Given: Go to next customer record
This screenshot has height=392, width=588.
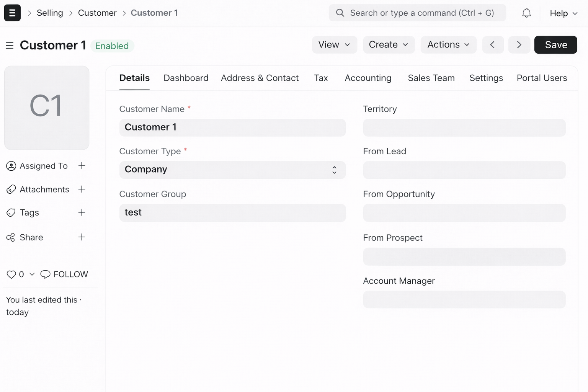Looking at the screenshot, I should 519,45.
